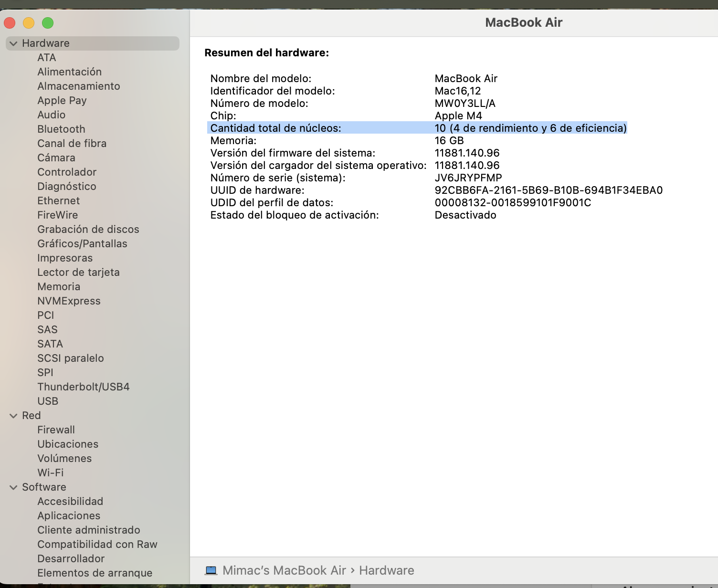Select the serial number value JV6JRYPFMP
The width and height of the screenshot is (718, 588).
point(468,178)
